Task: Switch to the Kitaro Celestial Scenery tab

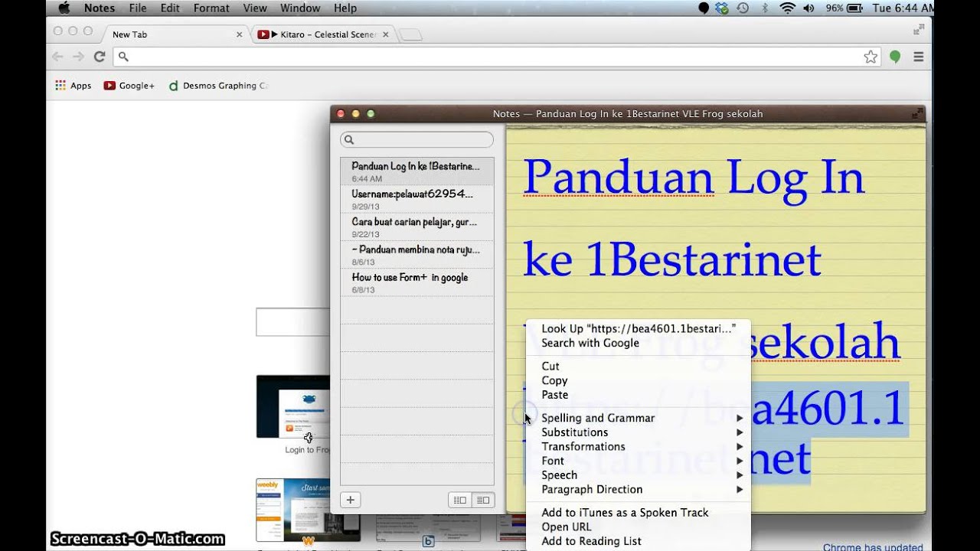Action: pyautogui.click(x=322, y=34)
